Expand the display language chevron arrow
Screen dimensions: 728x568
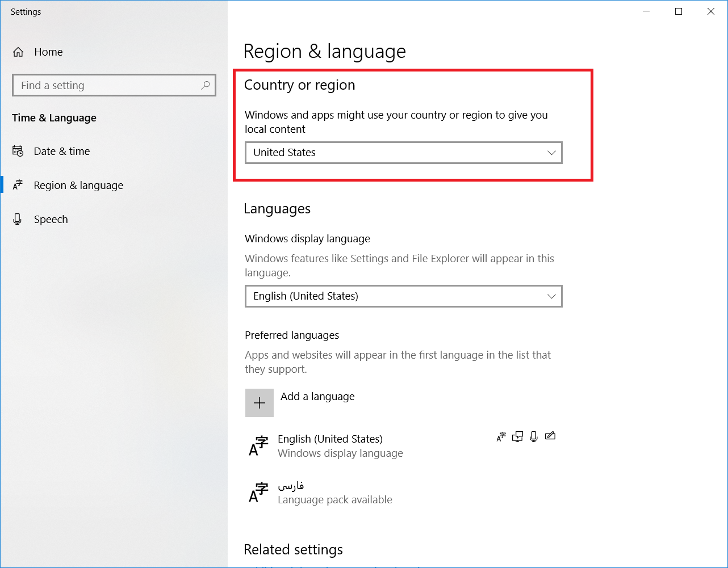[x=551, y=296]
